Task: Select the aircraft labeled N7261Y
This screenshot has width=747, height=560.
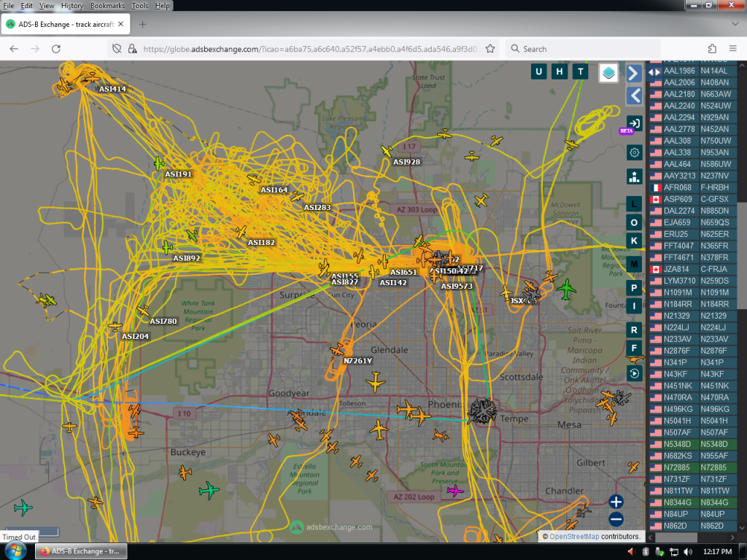Action: (337, 351)
